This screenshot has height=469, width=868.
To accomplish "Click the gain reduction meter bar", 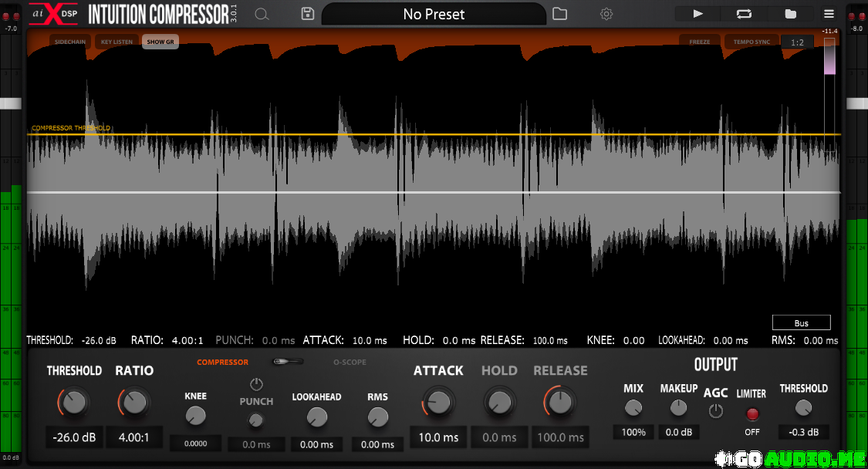I will point(829,94).
